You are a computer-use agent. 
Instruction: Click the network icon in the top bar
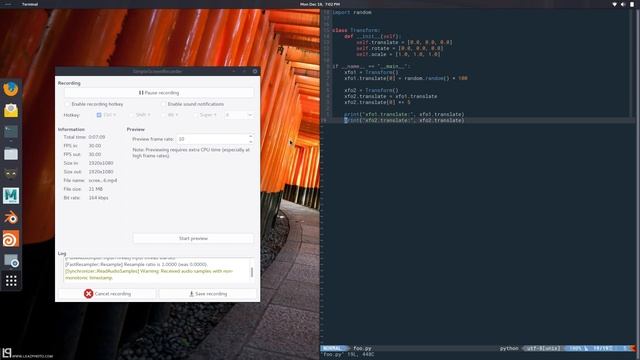[x=614, y=4]
